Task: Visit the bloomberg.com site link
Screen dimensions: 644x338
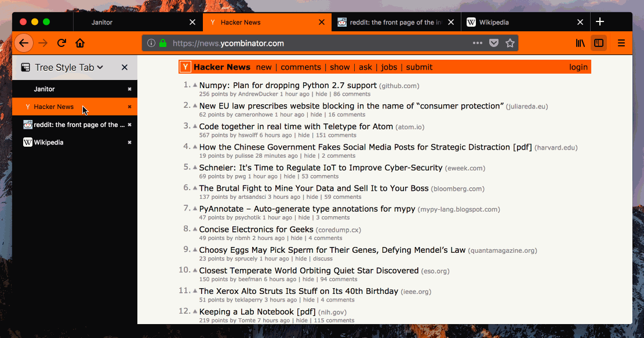Action: point(457,189)
